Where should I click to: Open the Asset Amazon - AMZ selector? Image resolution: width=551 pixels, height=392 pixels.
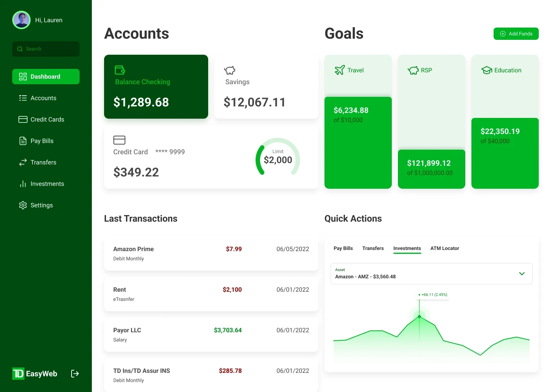pos(432,274)
